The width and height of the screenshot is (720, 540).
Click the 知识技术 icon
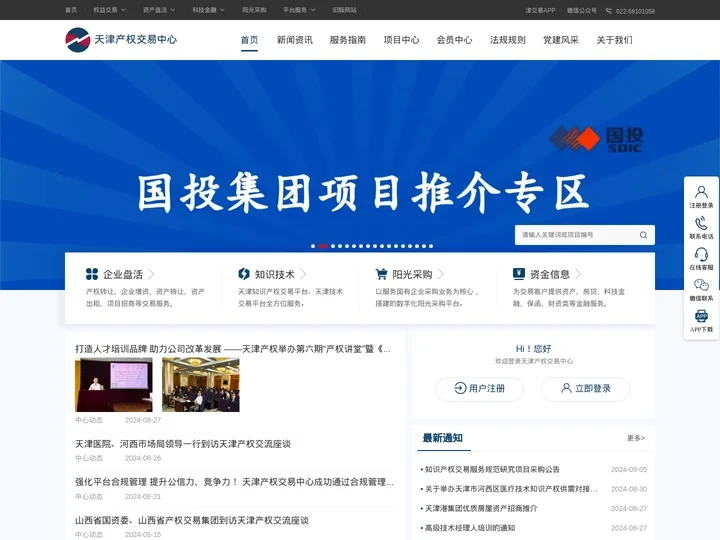(244, 274)
